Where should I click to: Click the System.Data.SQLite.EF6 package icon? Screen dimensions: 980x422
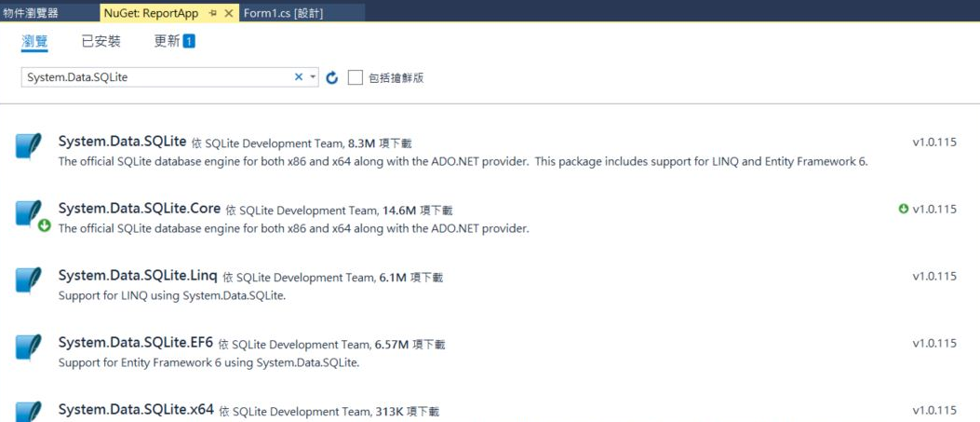tap(28, 347)
